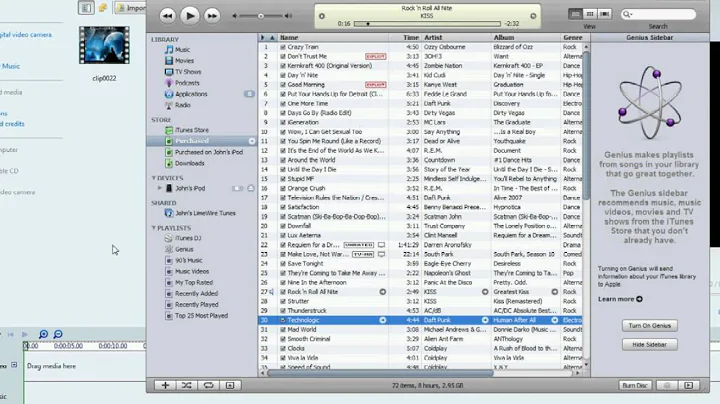Zoom out the Movie Maker timeline

tap(58, 334)
